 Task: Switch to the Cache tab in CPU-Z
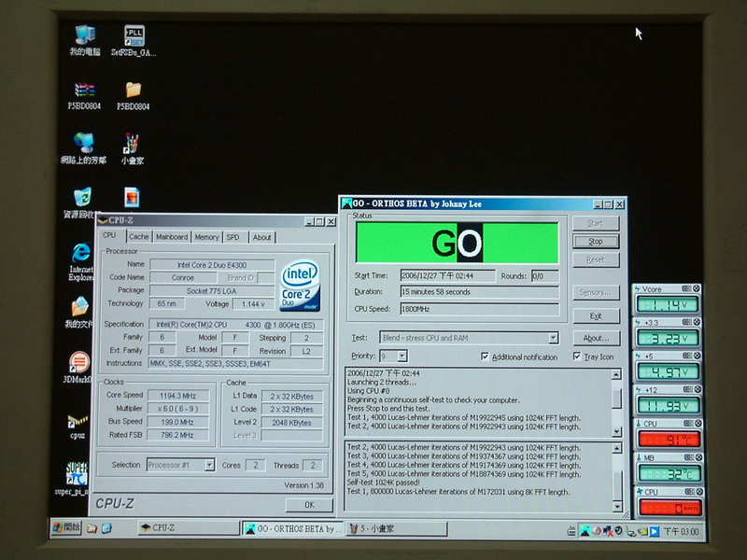[138, 237]
